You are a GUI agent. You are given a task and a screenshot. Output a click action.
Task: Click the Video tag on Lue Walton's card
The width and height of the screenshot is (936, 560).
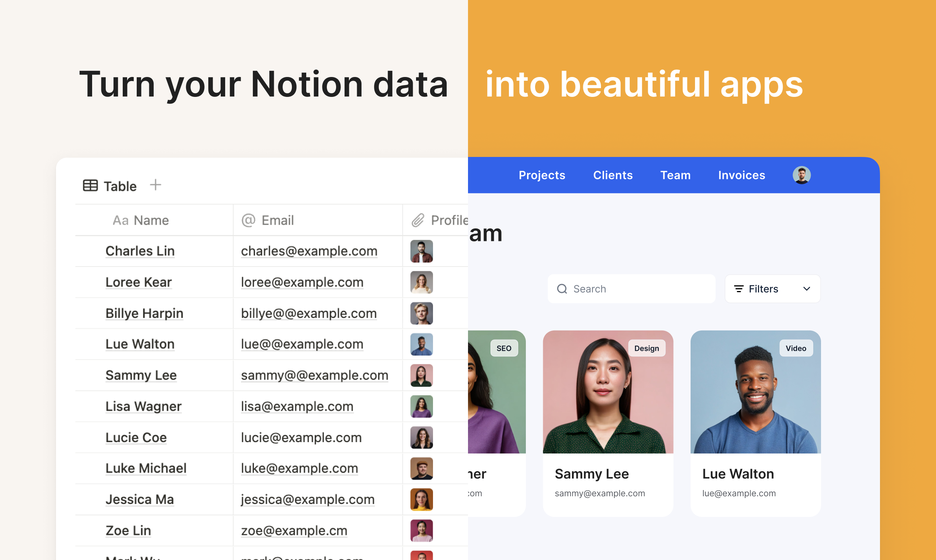[796, 348]
